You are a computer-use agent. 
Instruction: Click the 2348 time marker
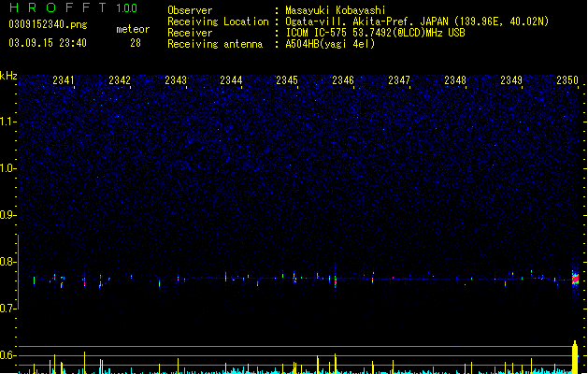[x=455, y=80]
